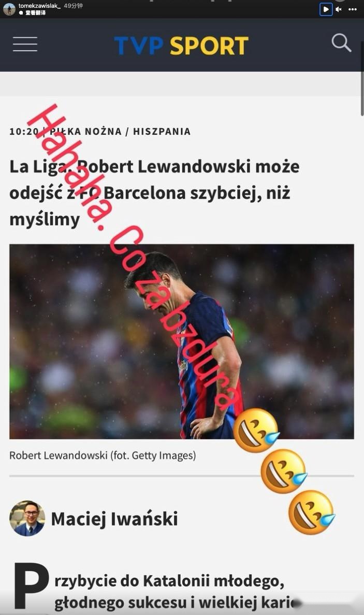Resume the story with the play button
Screen dimensions: 364x615
pyautogui.click(x=326, y=9)
